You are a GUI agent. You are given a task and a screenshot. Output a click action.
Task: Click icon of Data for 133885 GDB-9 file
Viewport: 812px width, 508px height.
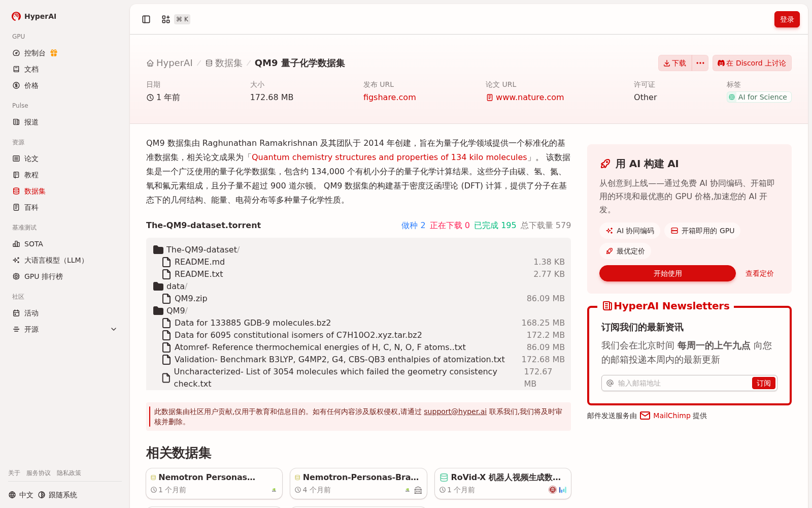point(166,323)
